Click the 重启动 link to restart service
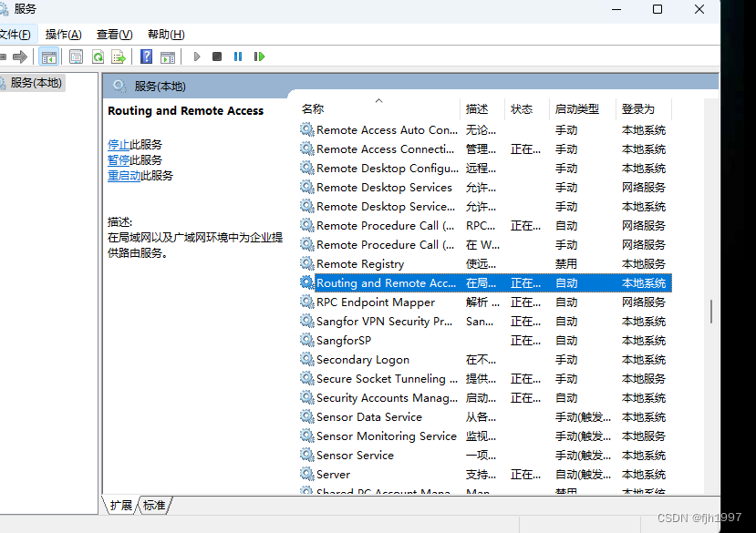The image size is (756, 533). click(x=124, y=176)
